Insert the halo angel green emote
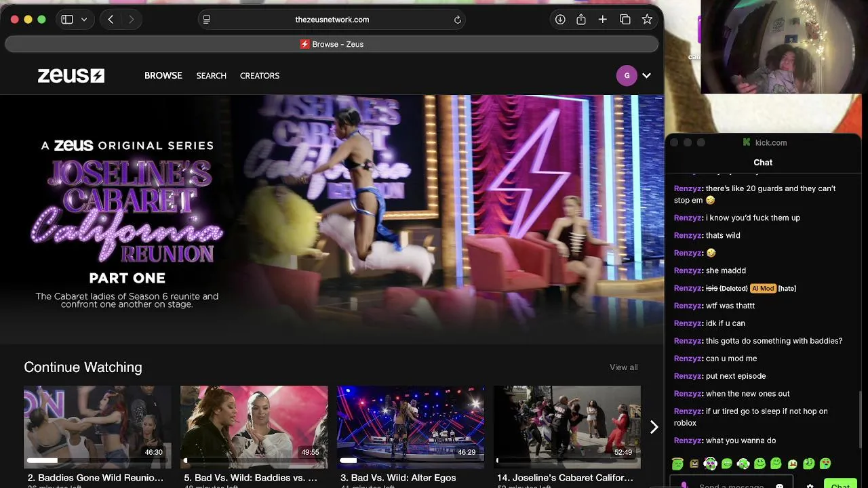 tap(677, 464)
